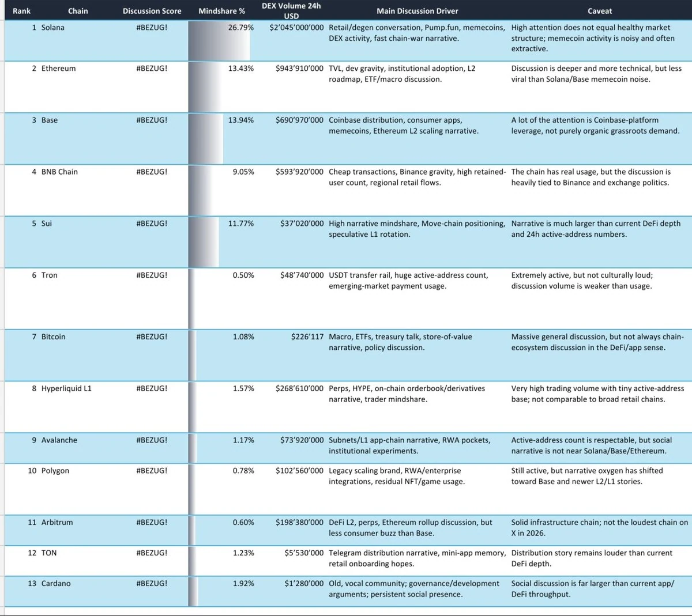The width and height of the screenshot is (692, 616).
Task: Select the 13.94% mindshare value
Action: 241,120
